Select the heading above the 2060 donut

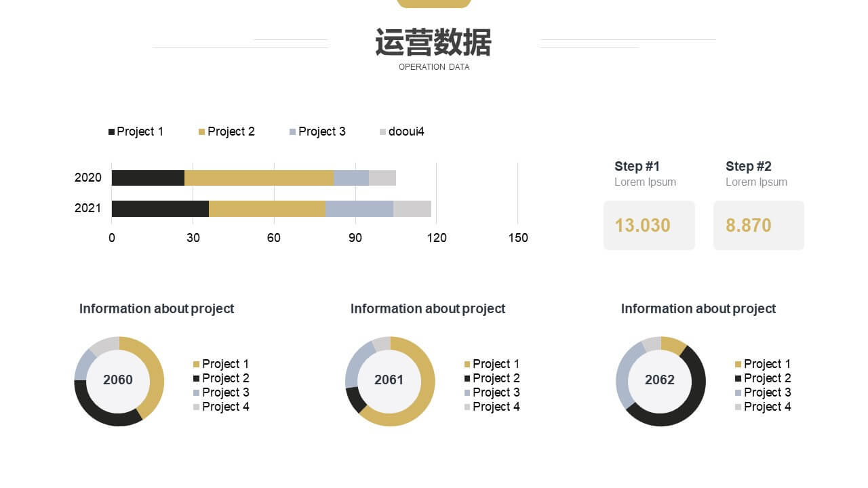coord(157,308)
